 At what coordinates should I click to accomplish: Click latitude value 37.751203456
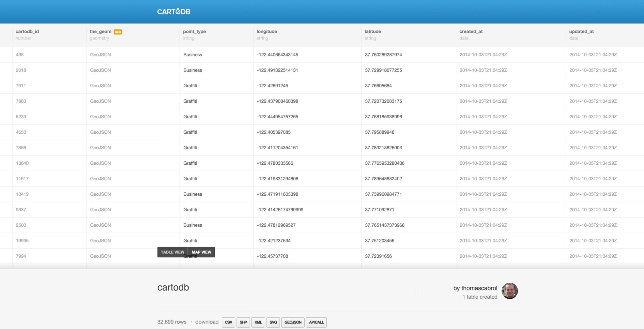click(x=380, y=241)
